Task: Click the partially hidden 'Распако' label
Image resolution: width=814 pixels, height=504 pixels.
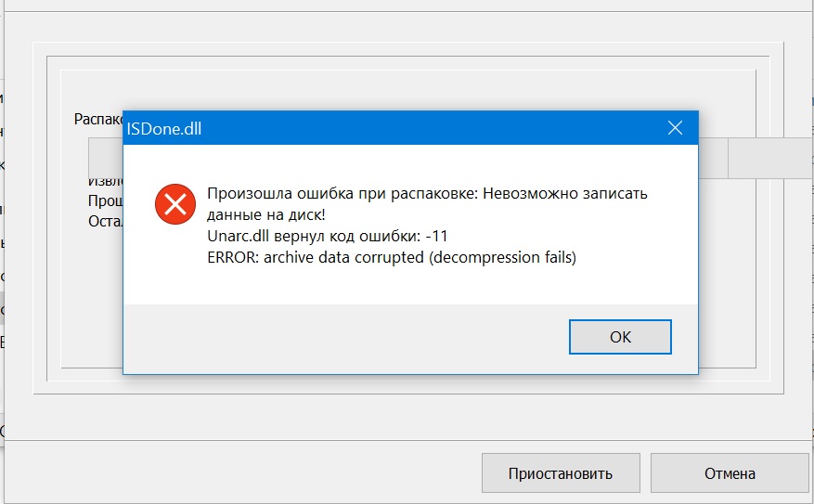Action: (98, 120)
